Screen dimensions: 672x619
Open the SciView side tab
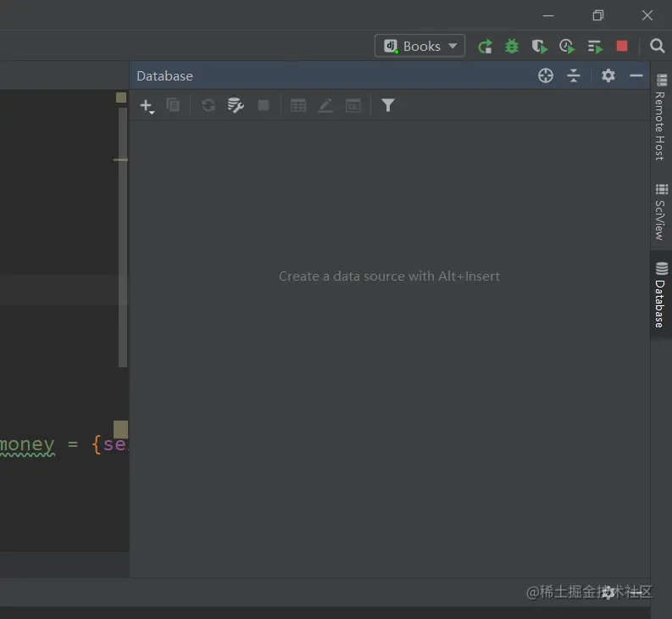661,211
